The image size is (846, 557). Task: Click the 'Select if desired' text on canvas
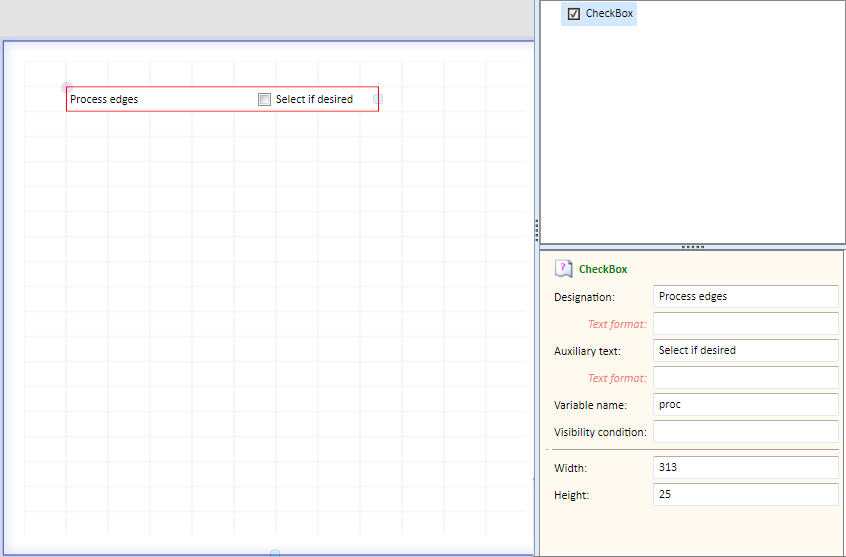click(314, 99)
